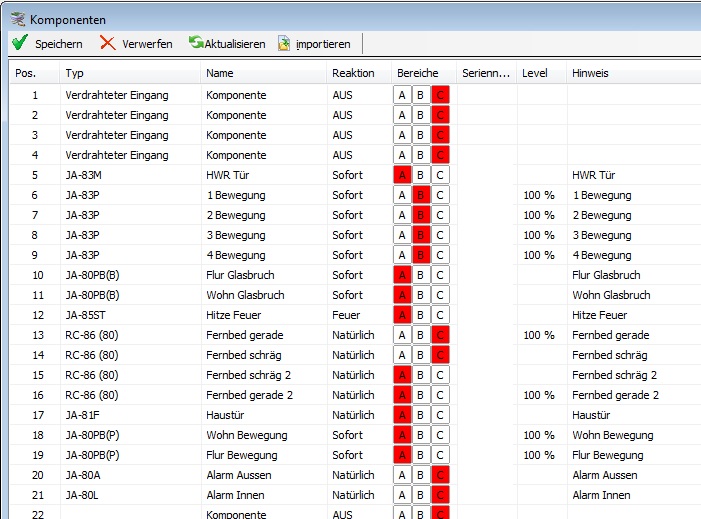Click the red X Verwerfen icon

[107, 43]
